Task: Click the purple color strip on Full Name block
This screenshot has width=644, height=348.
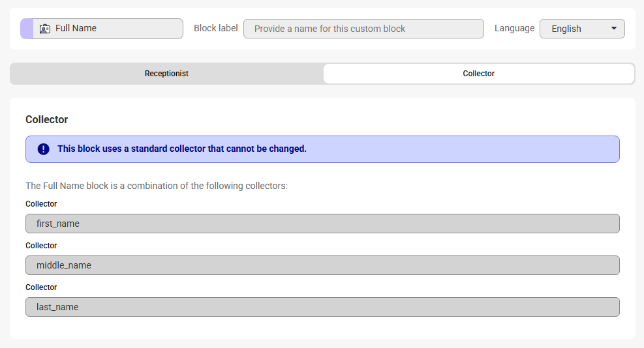Action: (27, 29)
